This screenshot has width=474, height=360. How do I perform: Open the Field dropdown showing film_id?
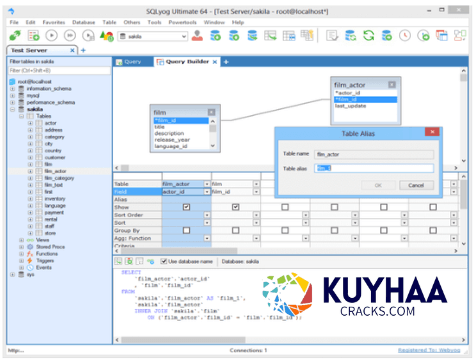(x=256, y=192)
